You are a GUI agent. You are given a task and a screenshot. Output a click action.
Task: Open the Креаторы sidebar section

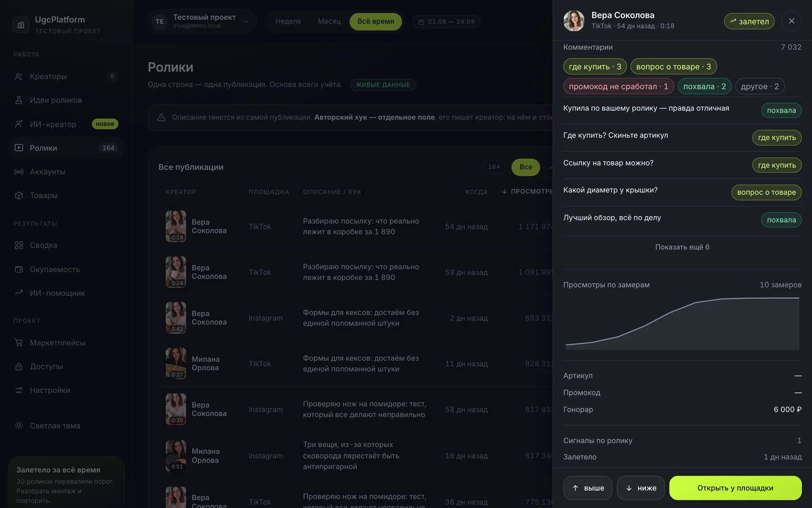66,76
